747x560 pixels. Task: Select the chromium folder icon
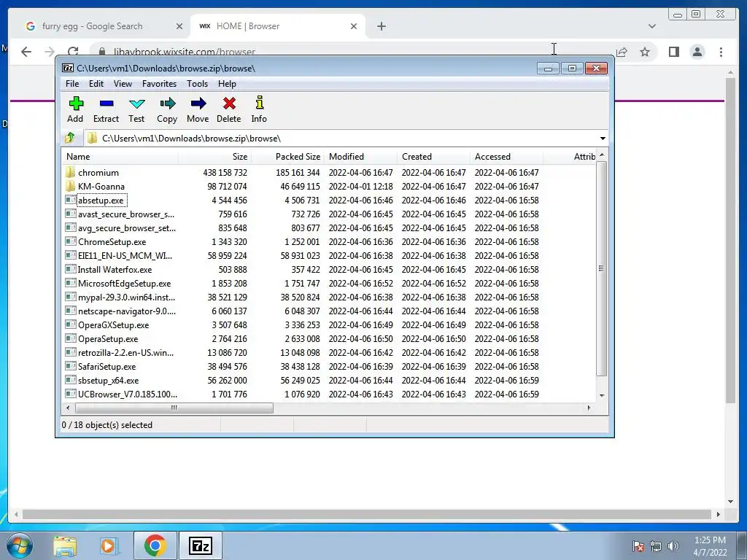[71, 172]
